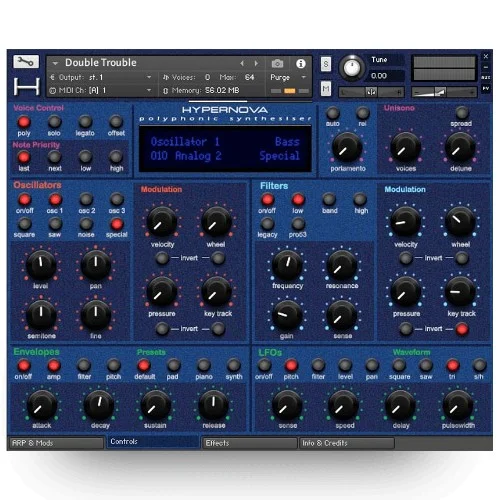
Task: Click the envelope attack knob
Action: [42, 406]
